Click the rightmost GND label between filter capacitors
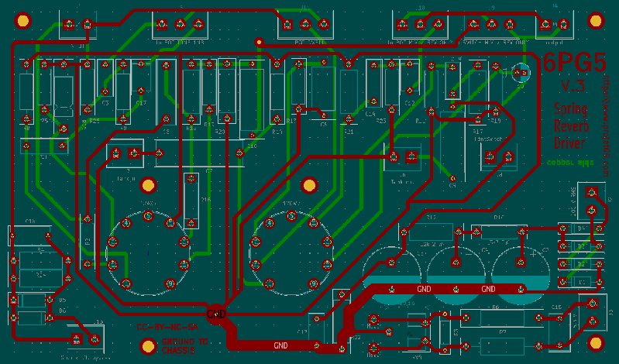 tap(487, 289)
